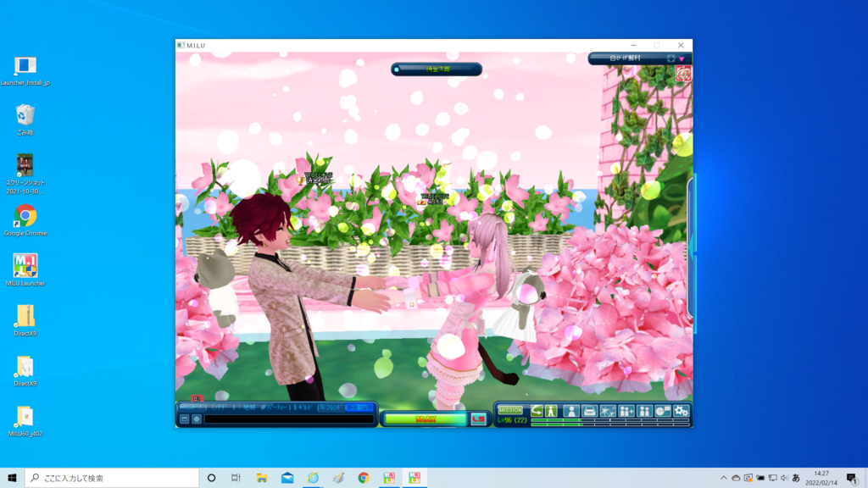Open the face chat bubble icon
This screenshot has height=488, width=868.
pyautogui.click(x=663, y=411)
